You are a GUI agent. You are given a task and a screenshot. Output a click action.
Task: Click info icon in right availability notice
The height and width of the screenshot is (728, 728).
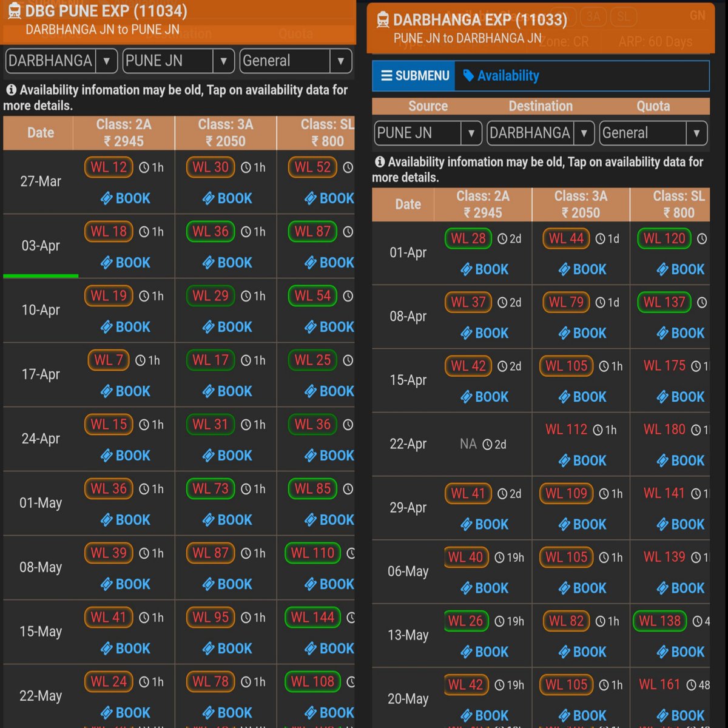[380, 162]
